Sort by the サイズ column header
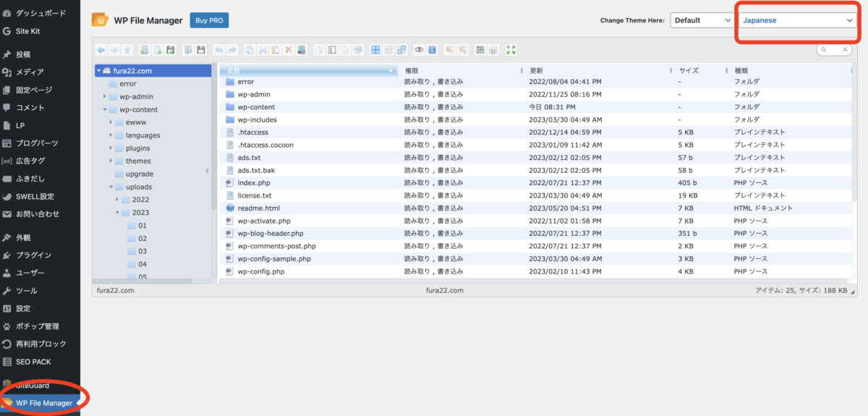This screenshot has height=416, width=868. pos(700,70)
